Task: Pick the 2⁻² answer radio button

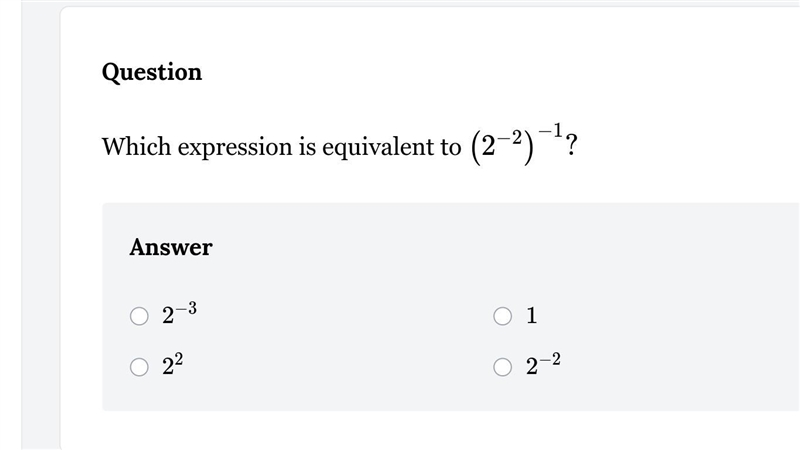Action: point(503,367)
